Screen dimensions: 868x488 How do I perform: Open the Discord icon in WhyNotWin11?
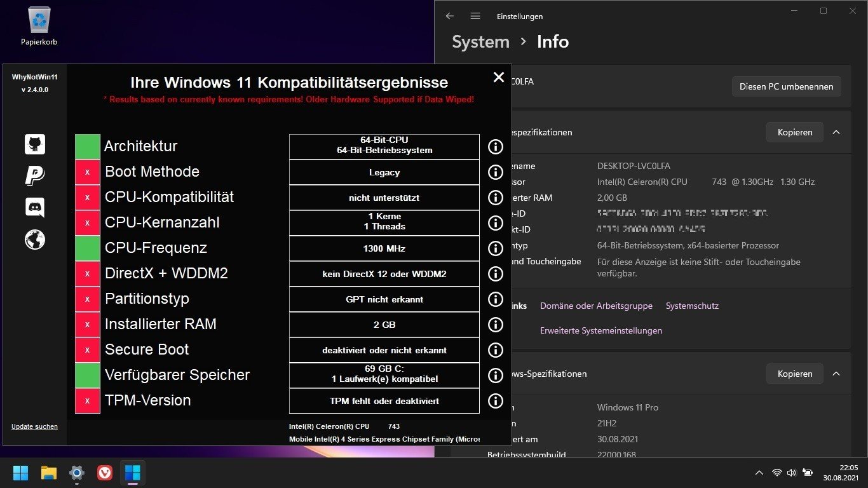click(x=35, y=207)
